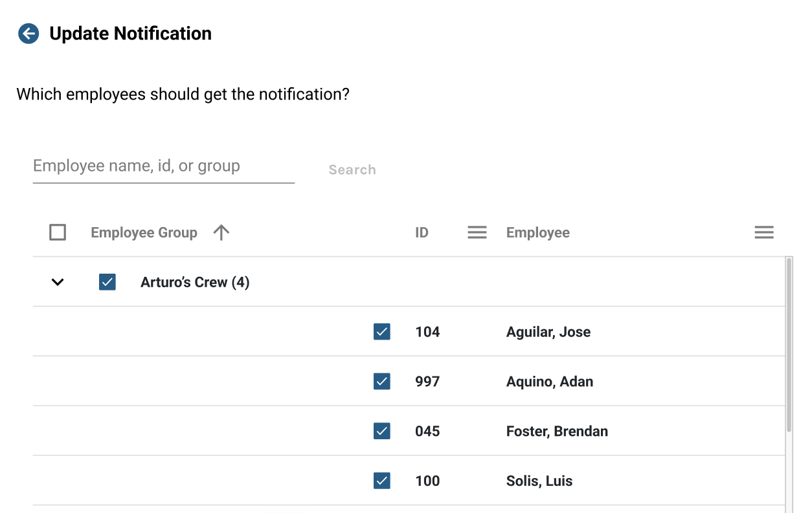The height and width of the screenshot is (513, 812).
Task: Click the name Solis, Luis
Action: (539, 481)
